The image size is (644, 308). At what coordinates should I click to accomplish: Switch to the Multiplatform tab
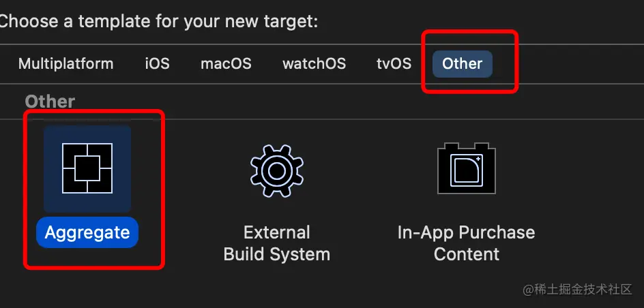coord(65,64)
